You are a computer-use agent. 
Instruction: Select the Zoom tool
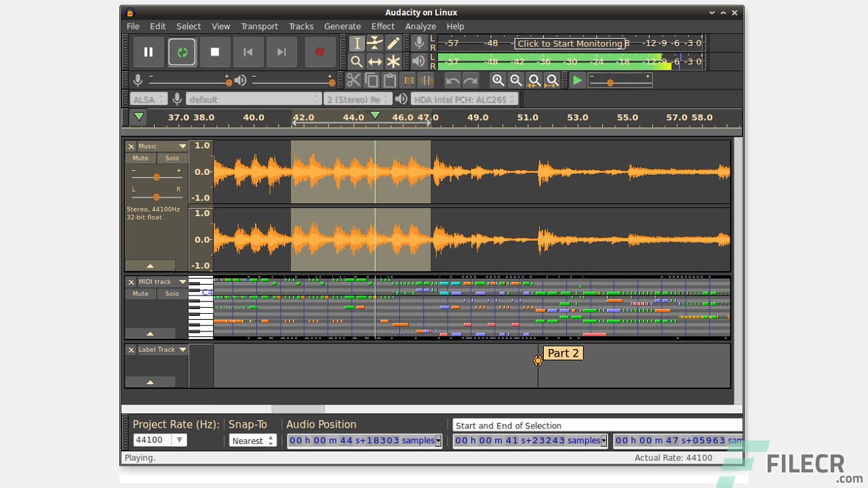tap(357, 61)
